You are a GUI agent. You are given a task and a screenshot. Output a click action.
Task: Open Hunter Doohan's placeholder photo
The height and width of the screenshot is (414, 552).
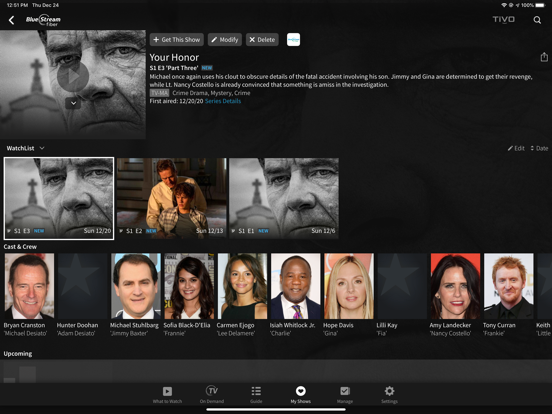(x=82, y=286)
